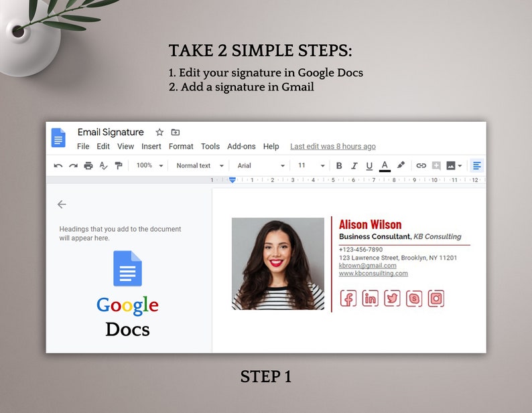Open the Insert menu
Image resolution: width=532 pixels, height=413 pixels.
(x=151, y=147)
